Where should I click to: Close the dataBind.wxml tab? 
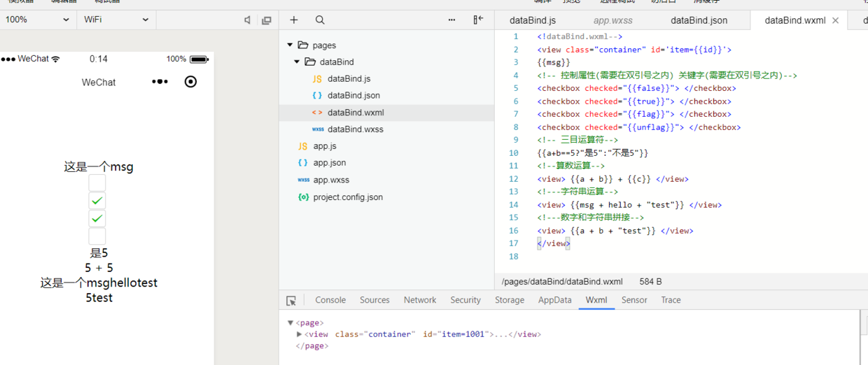(x=835, y=20)
